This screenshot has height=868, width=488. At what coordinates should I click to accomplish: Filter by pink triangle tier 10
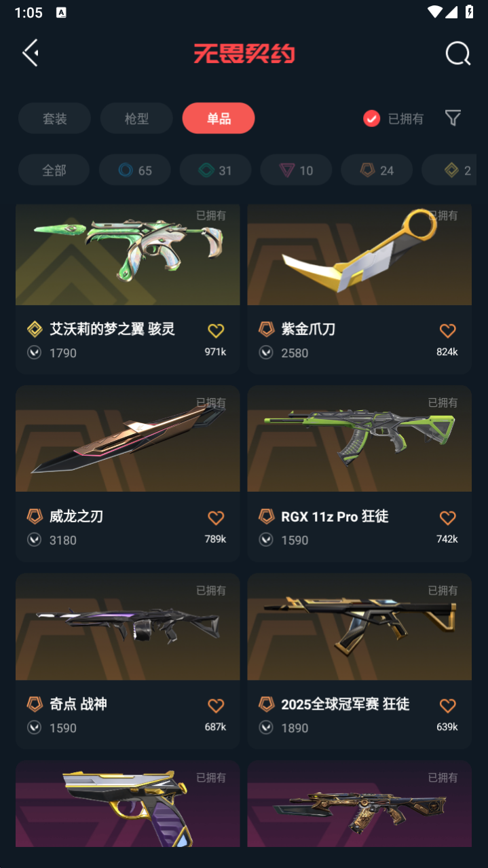[296, 170]
